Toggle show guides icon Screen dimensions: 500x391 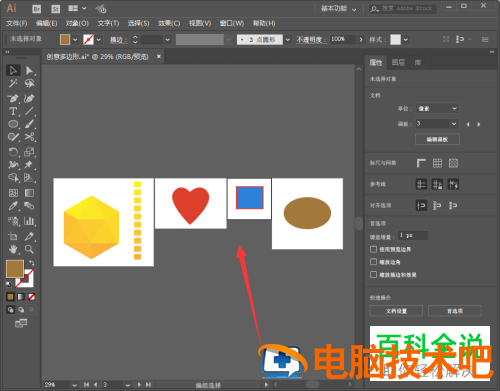[x=421, y=184]
